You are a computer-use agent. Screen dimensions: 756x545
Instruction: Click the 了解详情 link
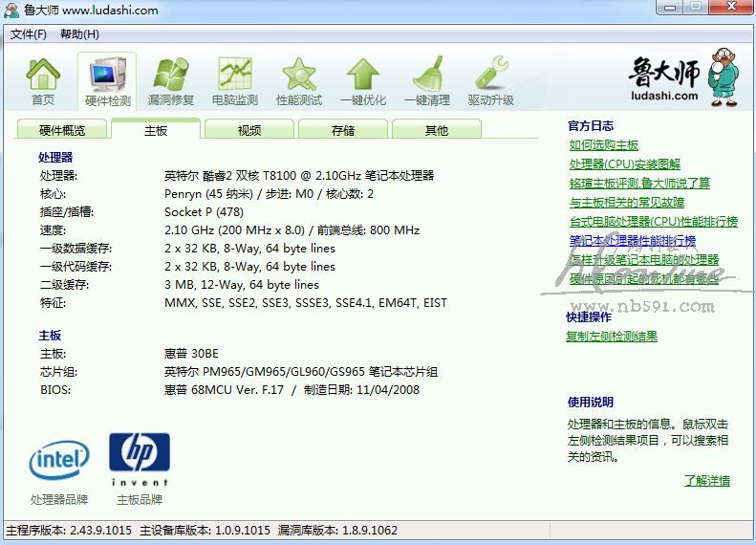click(x=706, y=481)
